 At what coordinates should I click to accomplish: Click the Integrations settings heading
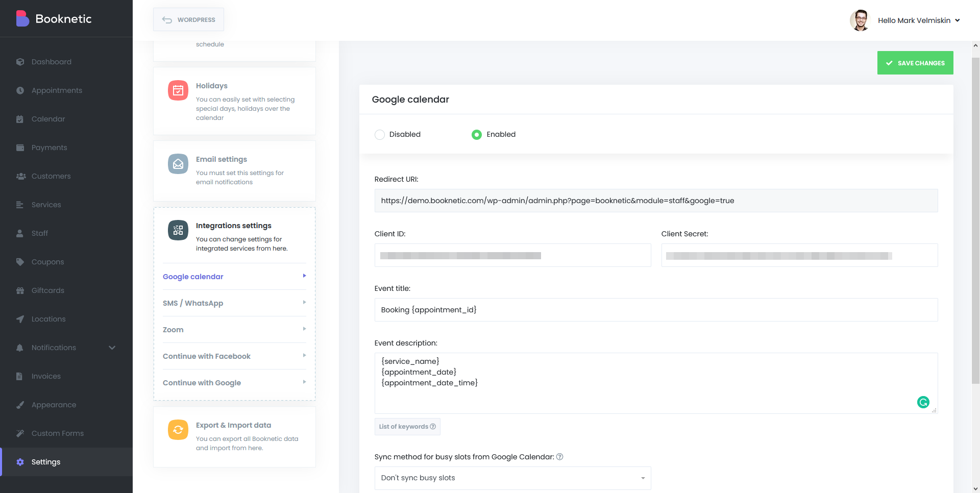click(x=233, y=226)
